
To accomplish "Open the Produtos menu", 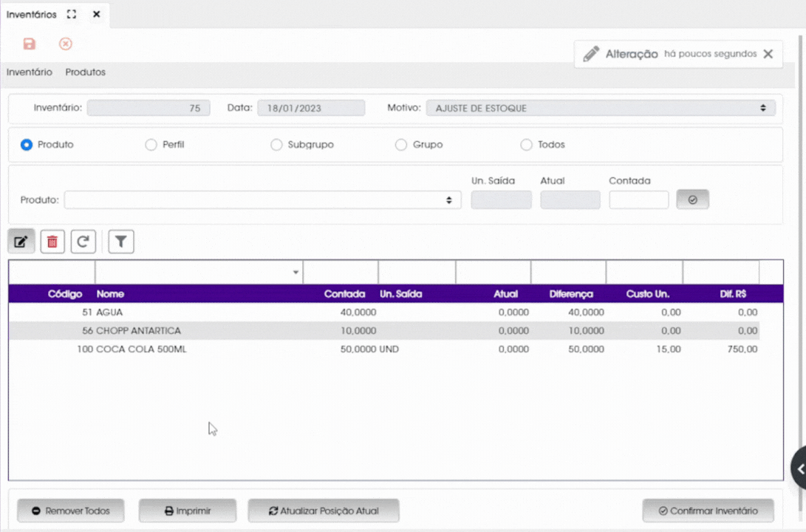I will (86, 72).
